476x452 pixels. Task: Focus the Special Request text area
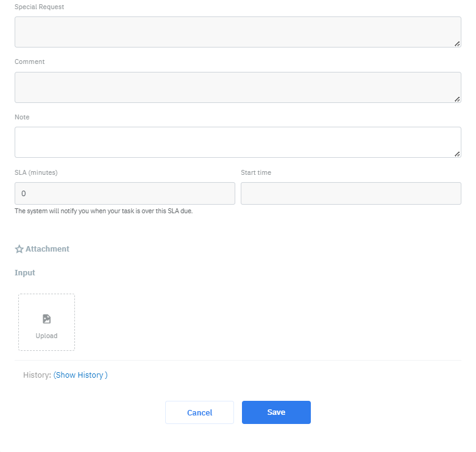pos(238,32)
